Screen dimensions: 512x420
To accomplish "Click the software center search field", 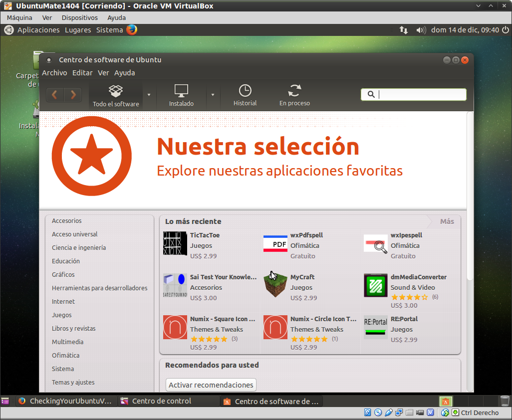I will [419, 95].
